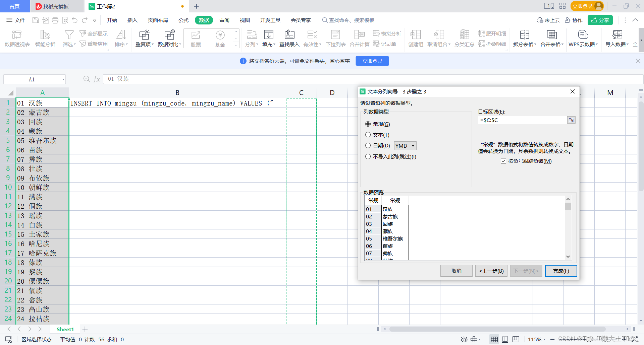Open the 文件 menu
Viewport: 644px width, 345px height.
click(x=16, y=20)
